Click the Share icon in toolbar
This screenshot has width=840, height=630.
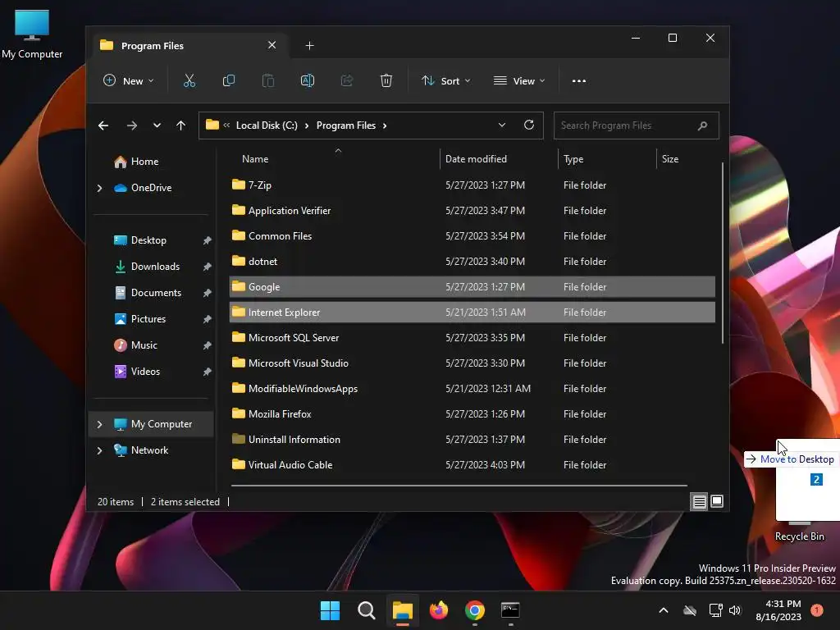(x=347, y=81)
